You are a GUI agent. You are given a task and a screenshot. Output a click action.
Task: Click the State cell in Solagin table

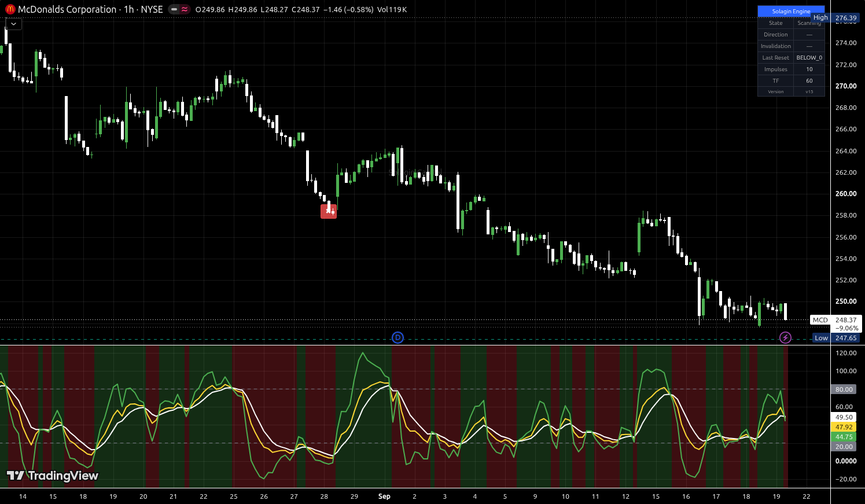776,23
